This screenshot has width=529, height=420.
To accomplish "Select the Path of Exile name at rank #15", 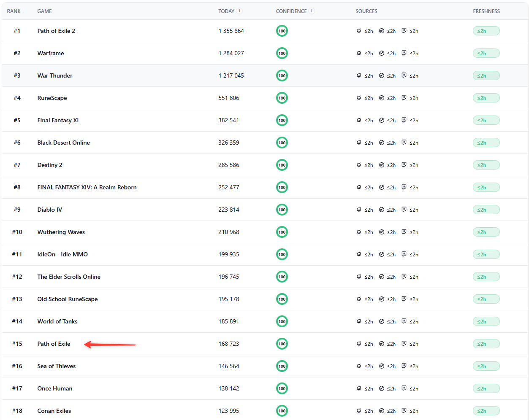I will (x=54, y=344).
